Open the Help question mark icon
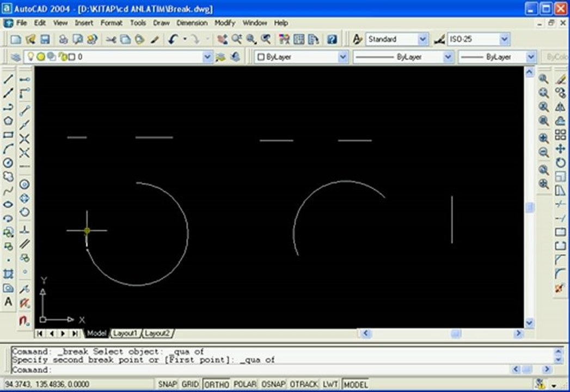This screenshot has height=392, width=570. click(x=332, y=39)
